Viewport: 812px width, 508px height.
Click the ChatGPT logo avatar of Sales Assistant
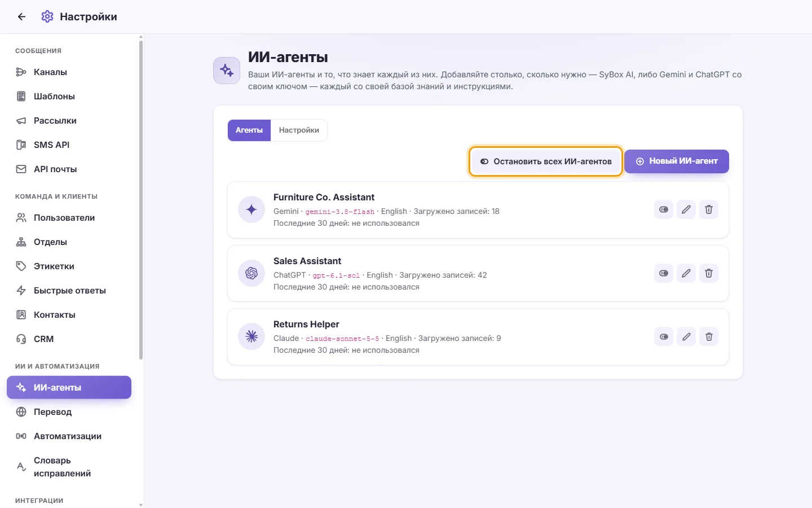point(251,273)
